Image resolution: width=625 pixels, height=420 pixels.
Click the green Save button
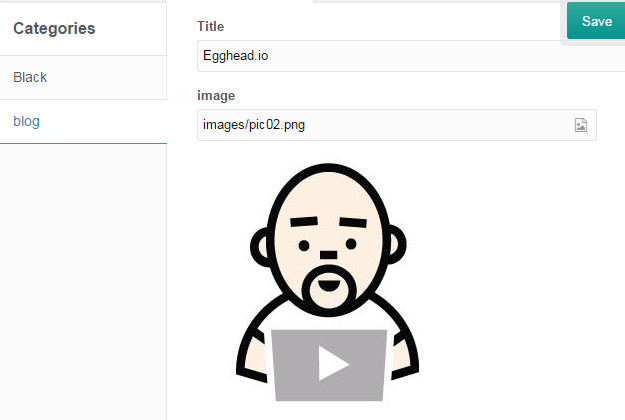click(596, 21)
